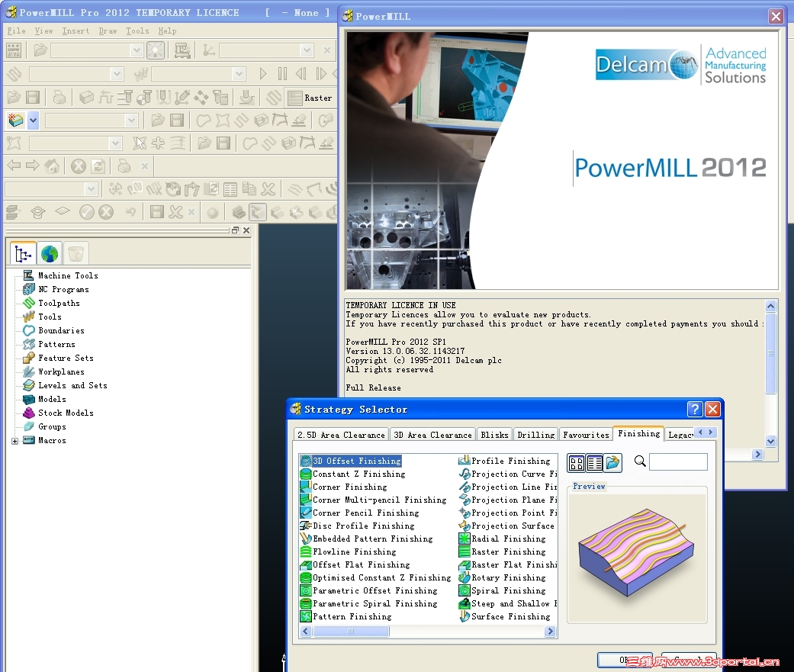Image resolution: width=794 pixels, height=672 pixels.
Task: Click the print icon in main toolbar
Action: (x=59, y=97)
